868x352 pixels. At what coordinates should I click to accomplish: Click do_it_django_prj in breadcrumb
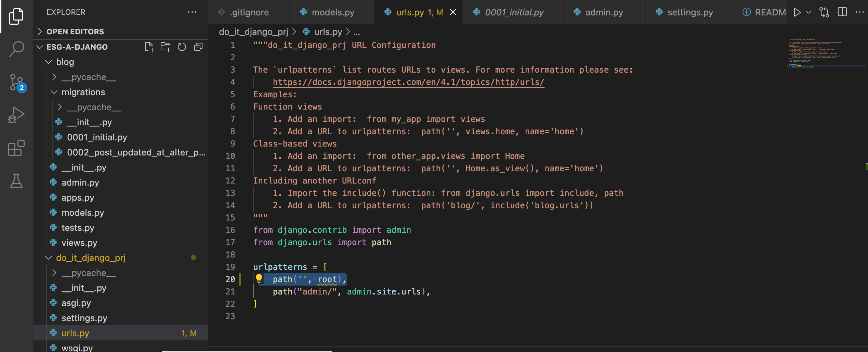click(253, 32)
